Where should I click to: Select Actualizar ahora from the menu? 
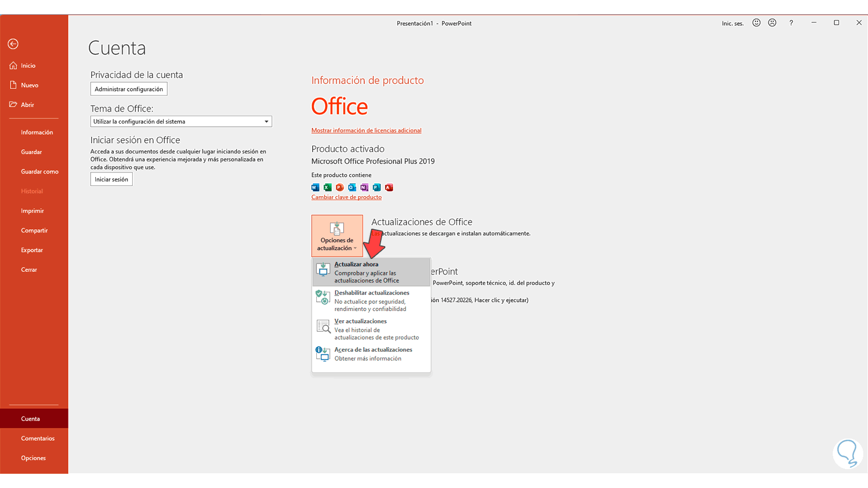point(371,272)
